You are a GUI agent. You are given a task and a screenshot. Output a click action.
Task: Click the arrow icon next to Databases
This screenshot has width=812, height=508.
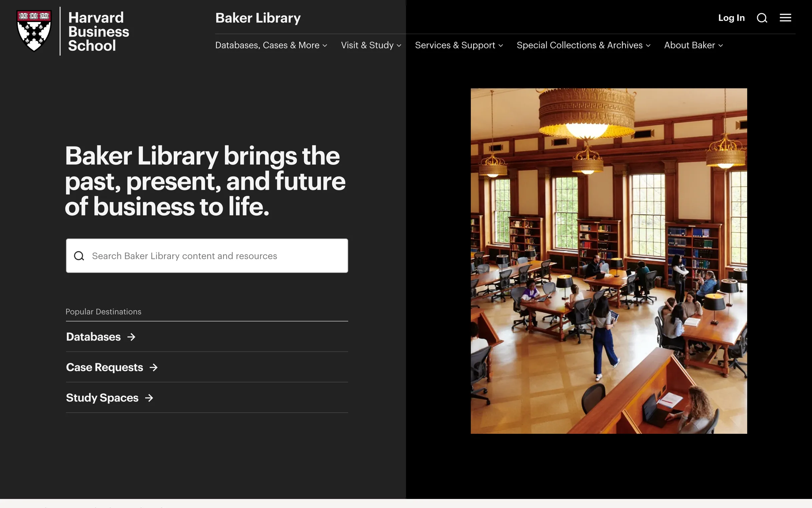pyautogui.click(x=132, y=337)
